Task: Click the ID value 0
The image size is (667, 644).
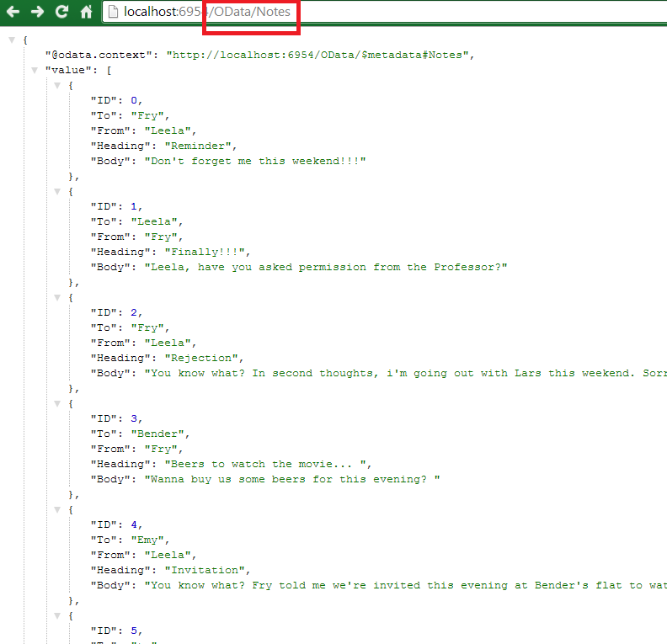Action: [134, 101]
